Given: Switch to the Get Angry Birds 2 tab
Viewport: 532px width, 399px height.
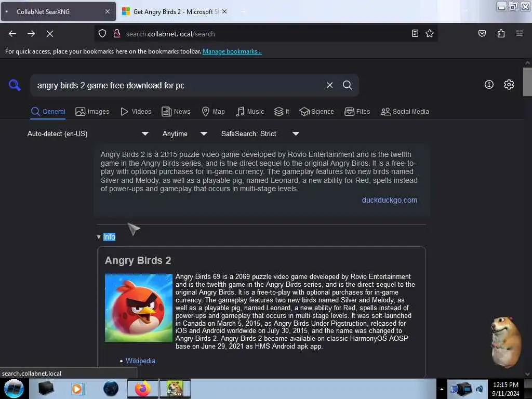Looking at the screenshot, I should 175,11.
